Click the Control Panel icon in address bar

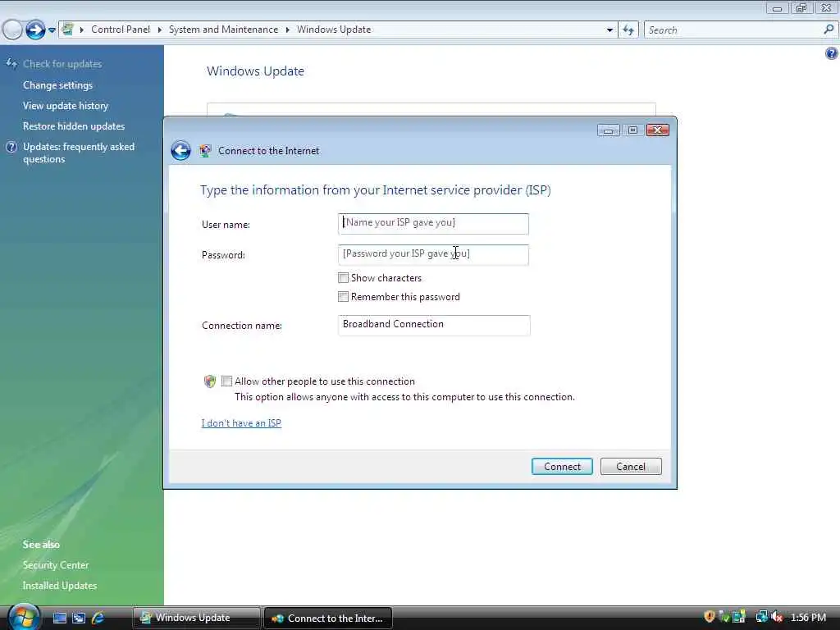(67, 30)
